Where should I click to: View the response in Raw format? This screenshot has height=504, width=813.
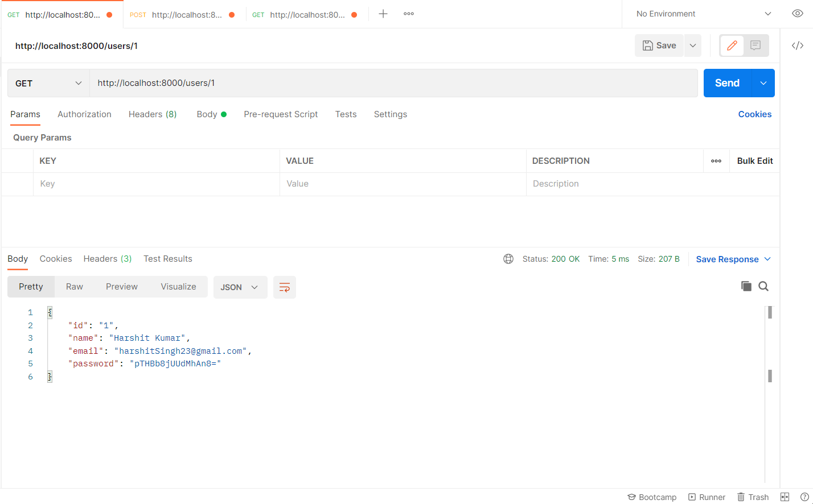tap(74, 286)
